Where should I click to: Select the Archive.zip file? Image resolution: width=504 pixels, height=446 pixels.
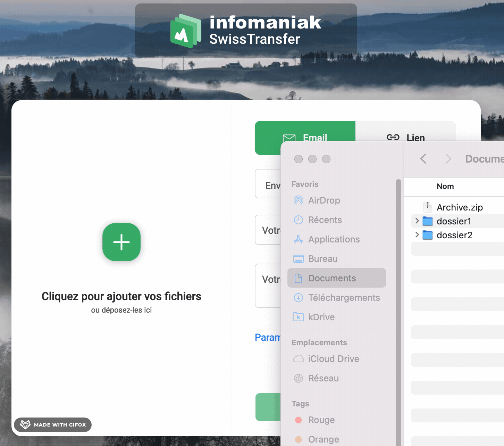[460, 207]
